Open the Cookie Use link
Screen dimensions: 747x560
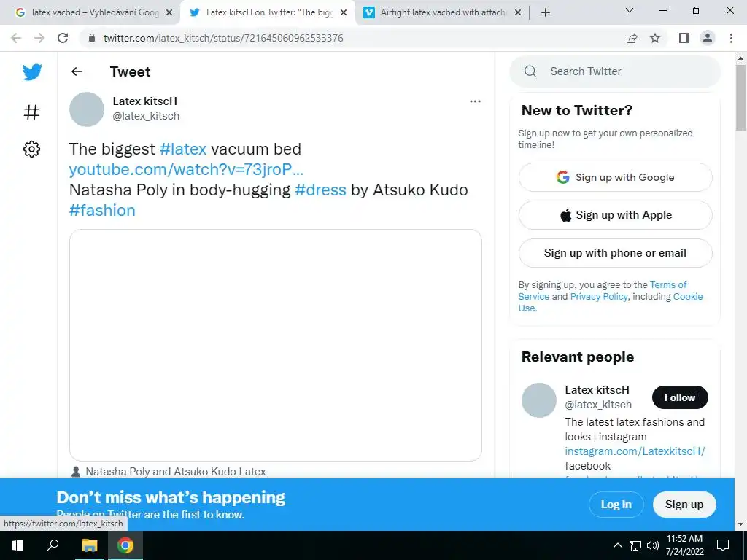pyautogui.click(x=688, y=297)
